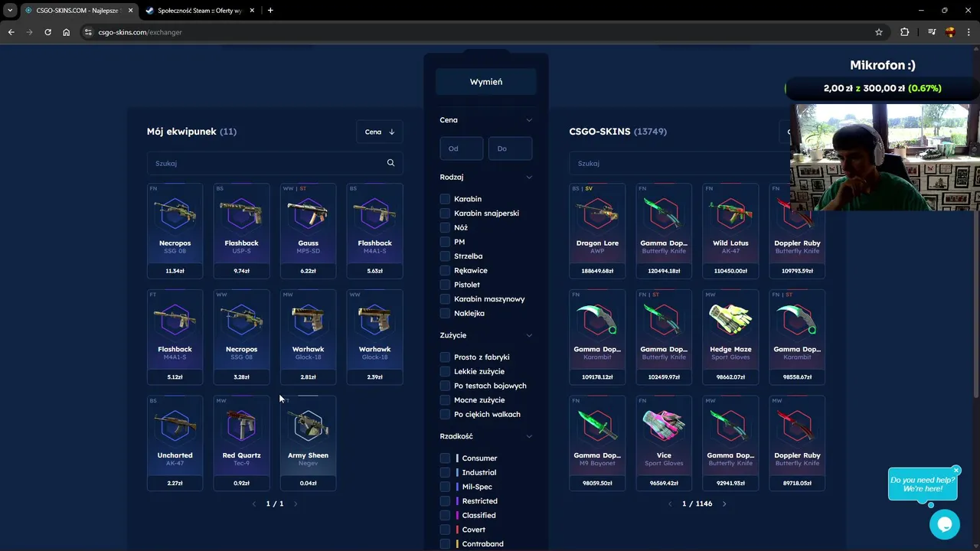Toggle the Consumer rarity checkbox
Viewport: 980px width, 551px height.
445,458
